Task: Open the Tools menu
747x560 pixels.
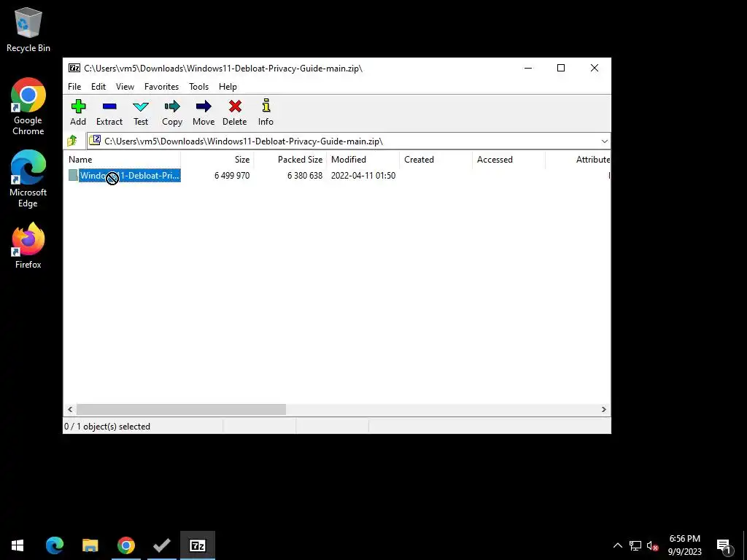Action: coord(198,87)
